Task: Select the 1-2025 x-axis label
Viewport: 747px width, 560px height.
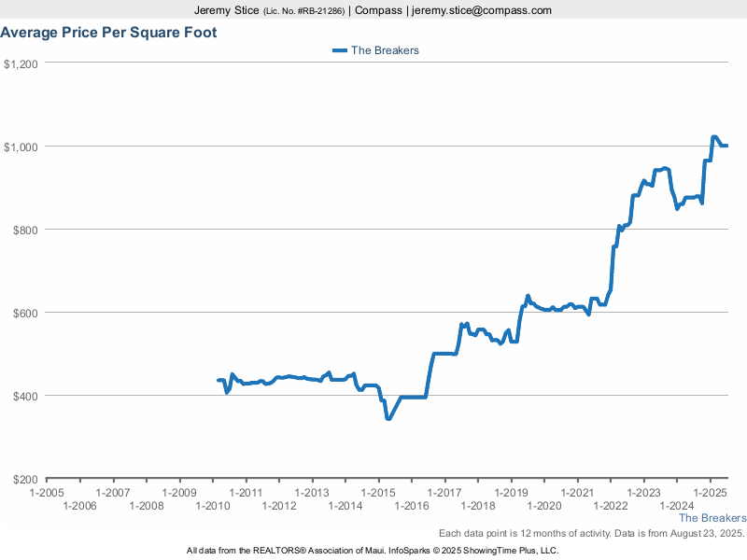Action: [709, 492]
